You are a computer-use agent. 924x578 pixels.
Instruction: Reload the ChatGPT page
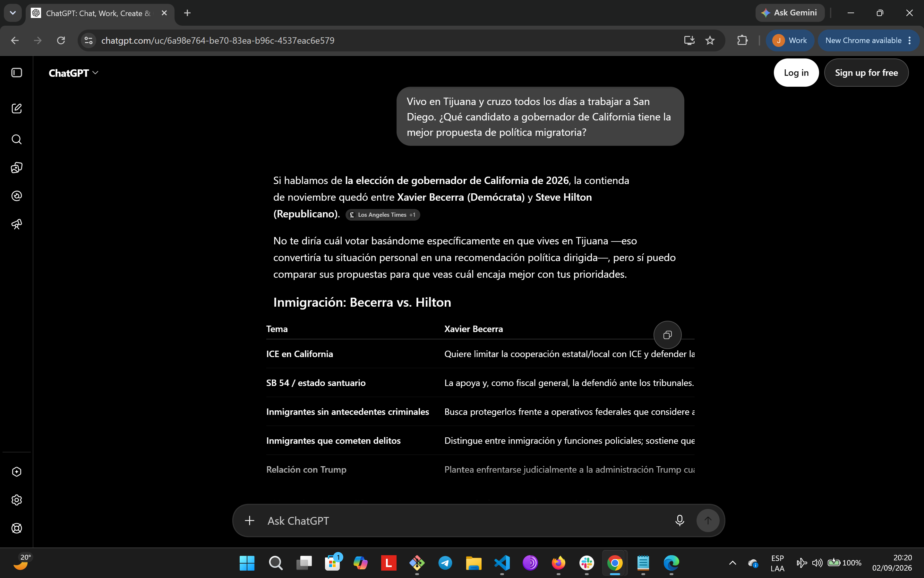pos(61,40)
